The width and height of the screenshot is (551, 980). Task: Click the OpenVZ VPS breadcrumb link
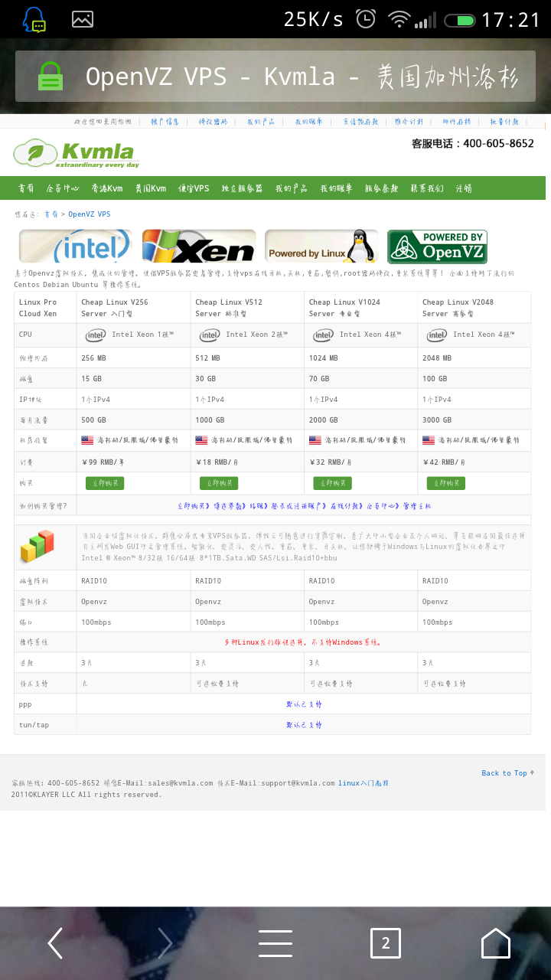[x=90, y=214]
